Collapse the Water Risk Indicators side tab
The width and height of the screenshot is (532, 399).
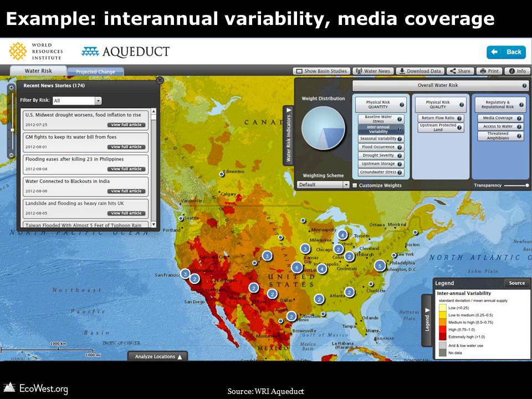coord(288,136)
